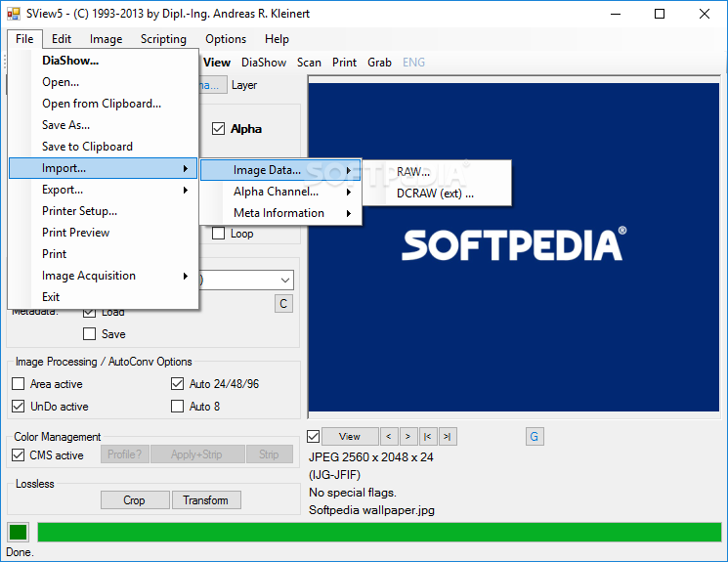The image size is (728, 562).
Task: Toggle CMS active checkbox
Action: coord(19,454)
